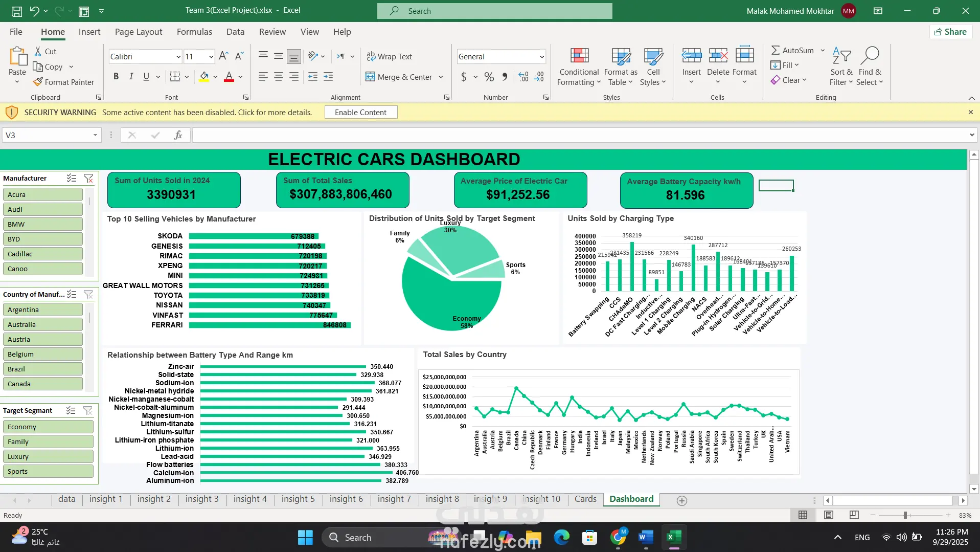
Task: Click the Insert Function fx icon
Action: click(178, 135)
